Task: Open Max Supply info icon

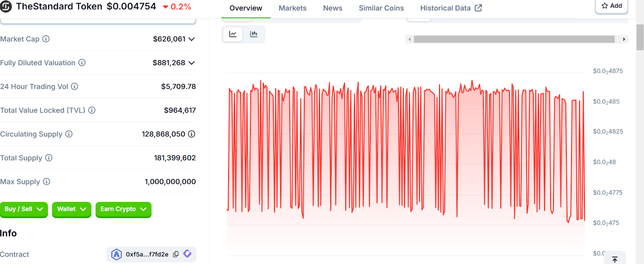Action: [47, 181]
